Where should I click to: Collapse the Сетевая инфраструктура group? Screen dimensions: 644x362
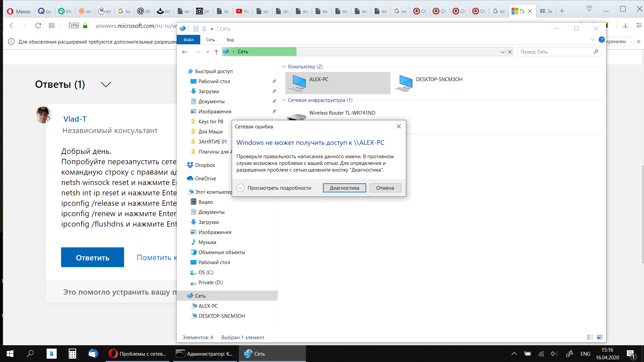284,100
